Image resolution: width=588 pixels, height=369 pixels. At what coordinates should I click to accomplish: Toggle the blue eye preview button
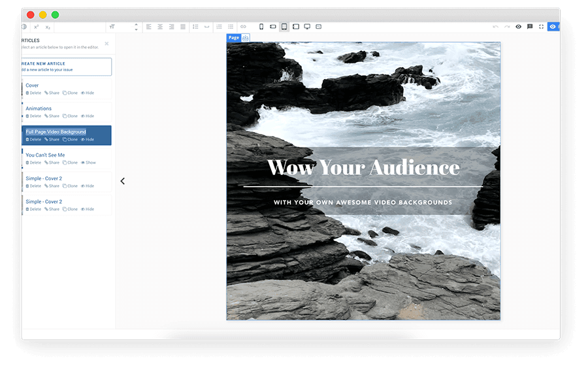[553, 27]
